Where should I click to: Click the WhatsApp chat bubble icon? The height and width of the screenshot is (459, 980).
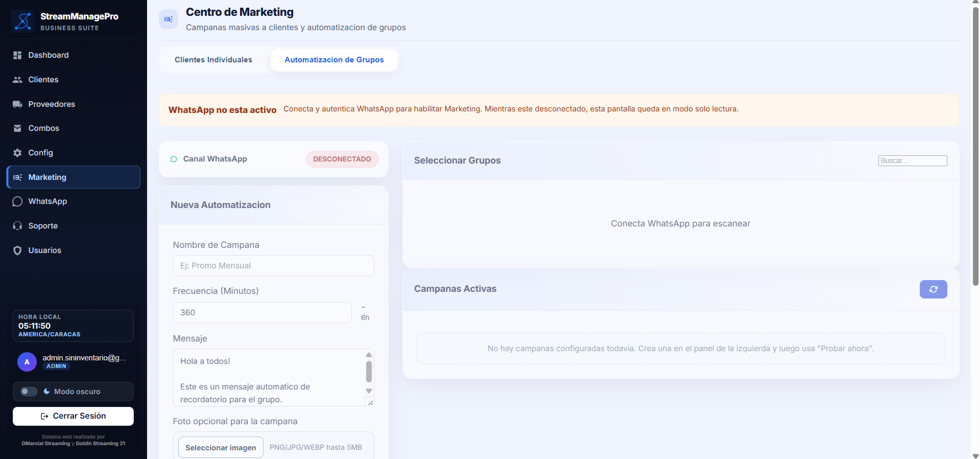(x=17, y=201)
